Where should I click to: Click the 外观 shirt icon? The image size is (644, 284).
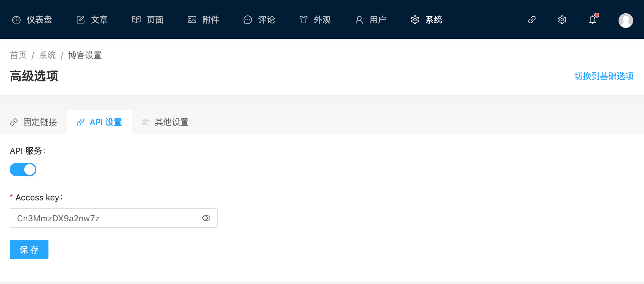point(304,20)
